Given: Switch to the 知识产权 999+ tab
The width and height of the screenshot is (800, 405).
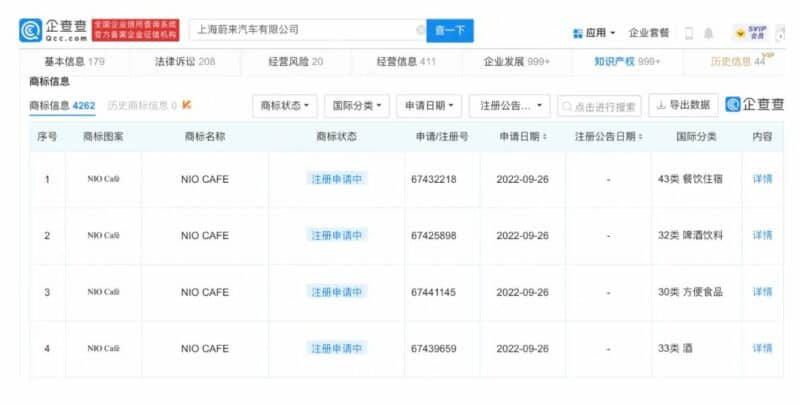Looking at the screenshot, I should (x=628, y=62).
